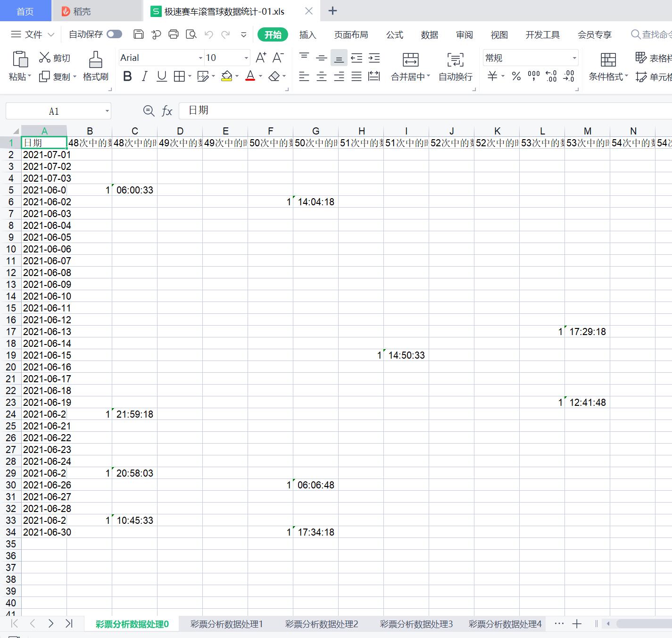The width and height of the screenshot is (672, 638).
Task: Click the Save icon in quick toolbar
Action: (138, 34)
